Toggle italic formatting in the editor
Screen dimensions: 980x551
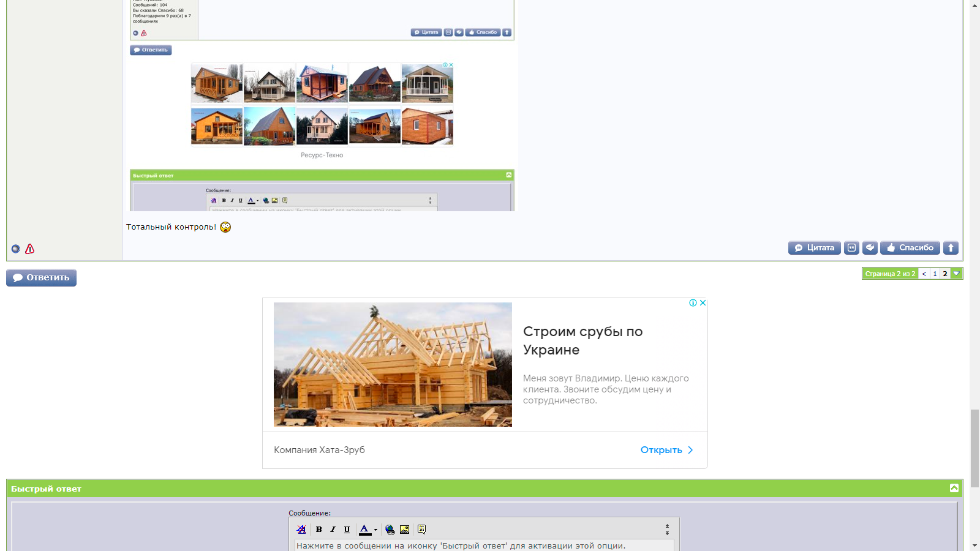[333, 530]
